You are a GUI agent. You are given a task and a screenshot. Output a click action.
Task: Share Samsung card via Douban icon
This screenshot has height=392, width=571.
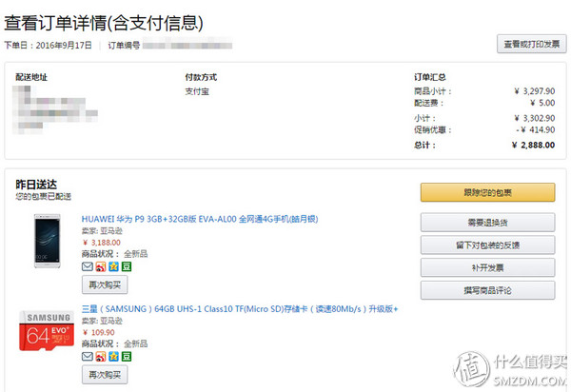tap(127, 357)
